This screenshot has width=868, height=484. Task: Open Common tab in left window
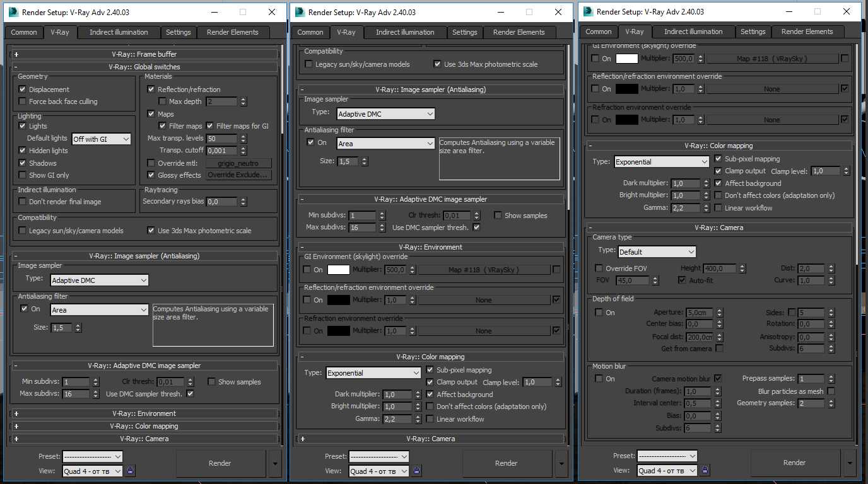tap(24, 32)
